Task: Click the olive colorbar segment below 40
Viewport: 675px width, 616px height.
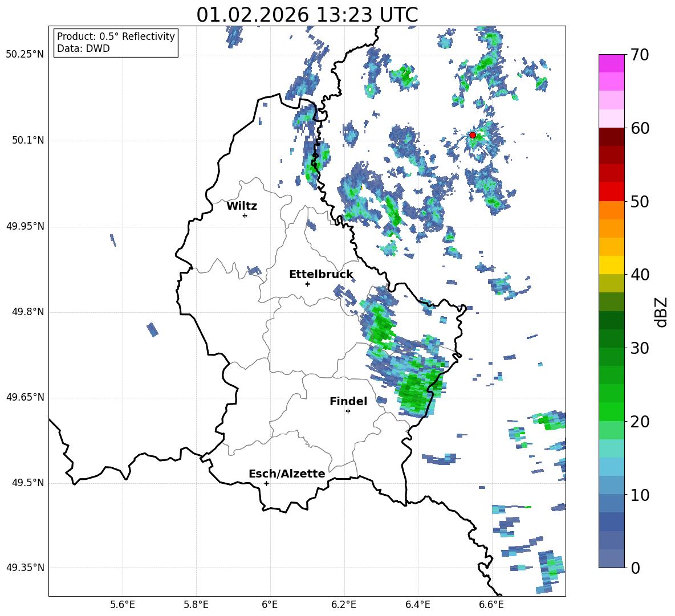Action: [611, 283]
